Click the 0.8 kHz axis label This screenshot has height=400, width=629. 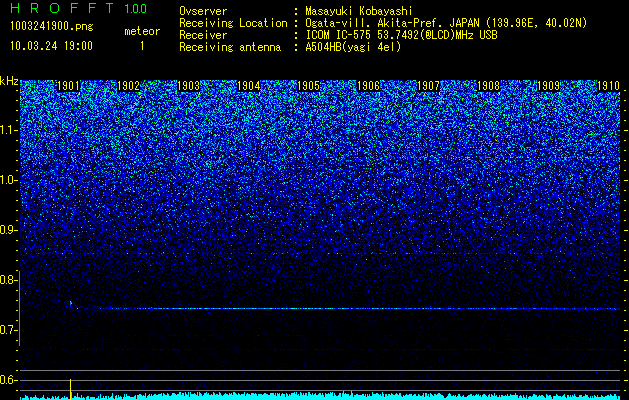[8, 280]
